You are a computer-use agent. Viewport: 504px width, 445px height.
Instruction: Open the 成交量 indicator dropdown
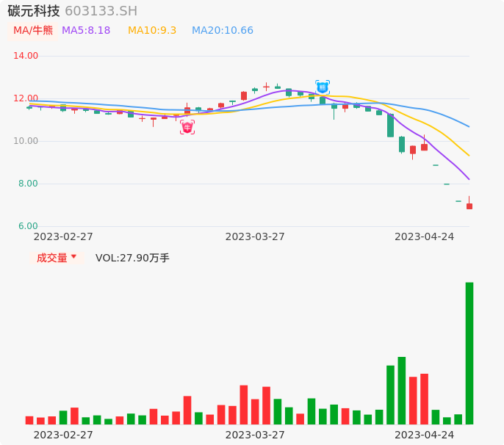click(57, 258)
